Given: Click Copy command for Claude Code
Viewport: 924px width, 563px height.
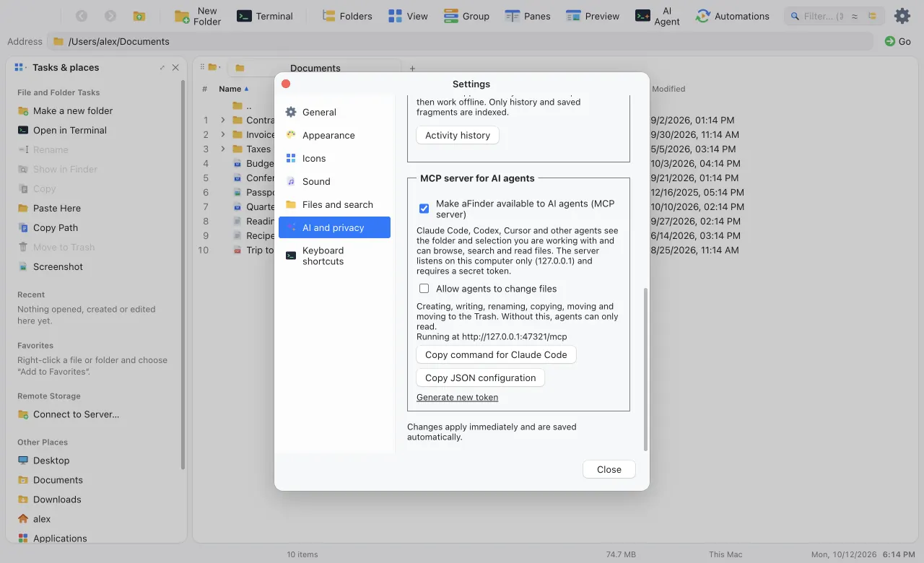Looking at the screenshot, I should tap(496, 354).
